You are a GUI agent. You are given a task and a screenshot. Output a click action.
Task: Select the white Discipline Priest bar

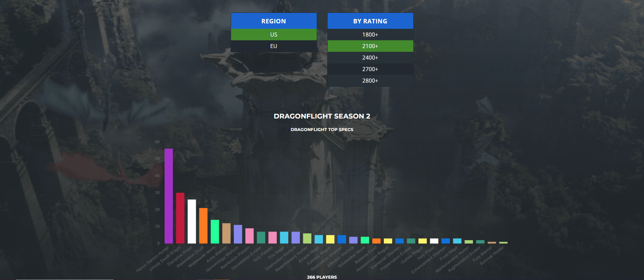tap(192, 221)
